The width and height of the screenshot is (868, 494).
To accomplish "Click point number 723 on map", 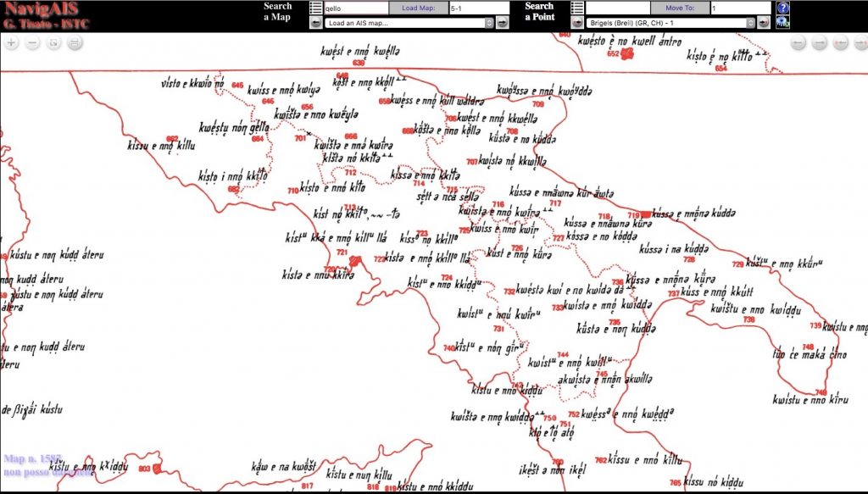I will (x=422, y=234).
